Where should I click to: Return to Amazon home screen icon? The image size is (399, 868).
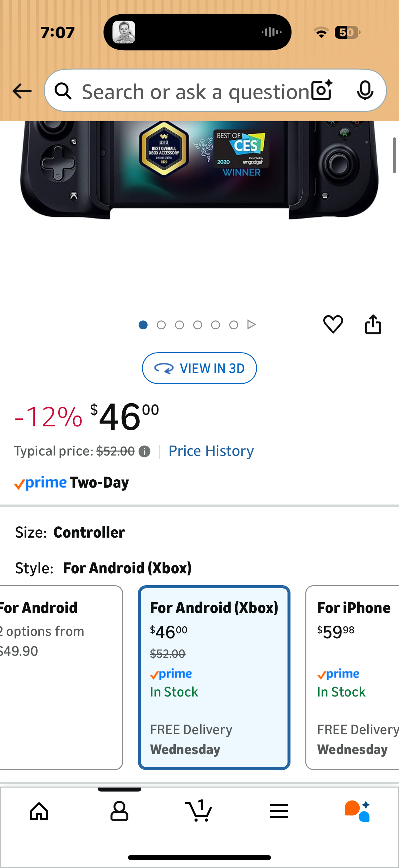click(39, 811)
